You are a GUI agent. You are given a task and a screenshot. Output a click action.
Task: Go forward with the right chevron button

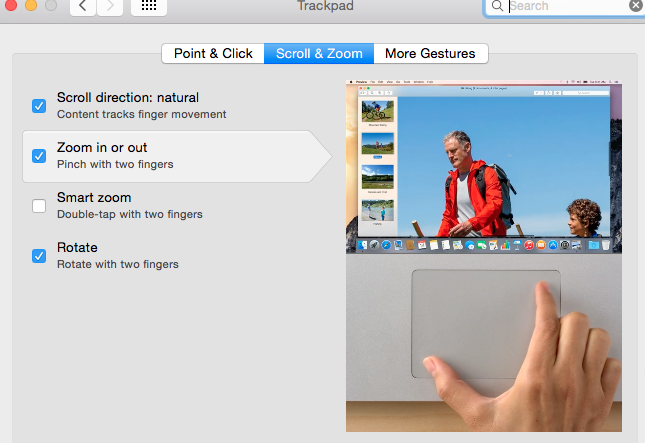(110, 6)
